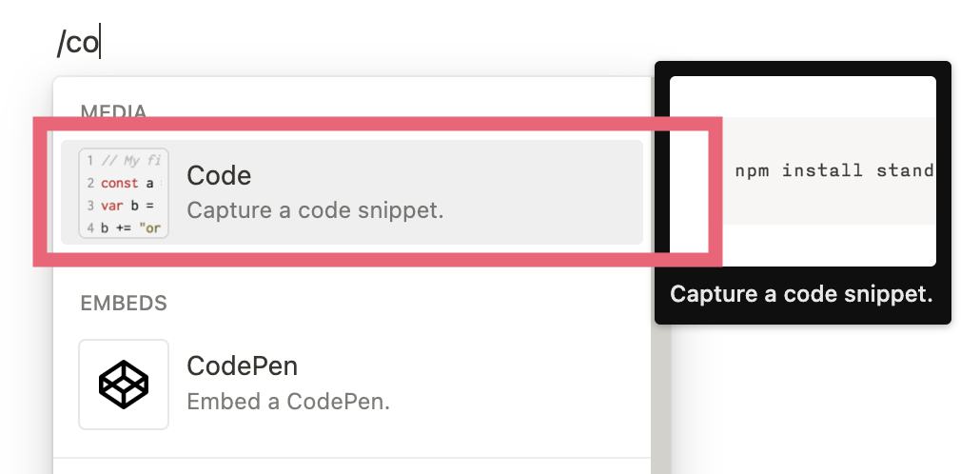Image resolution: width=980 pixels, height=474 pixels.
Task: Click the Code block snippet thumbnail icon
Action: pos(124,192)
